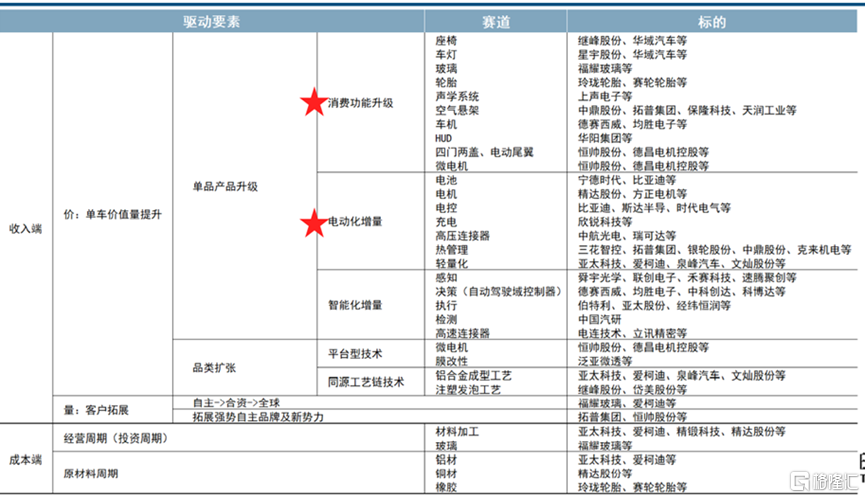Image resolution: width=865 pixels, height=498 pixels.
Task: Click the 泛亚微透等 target cell
Action: [605, 361]
